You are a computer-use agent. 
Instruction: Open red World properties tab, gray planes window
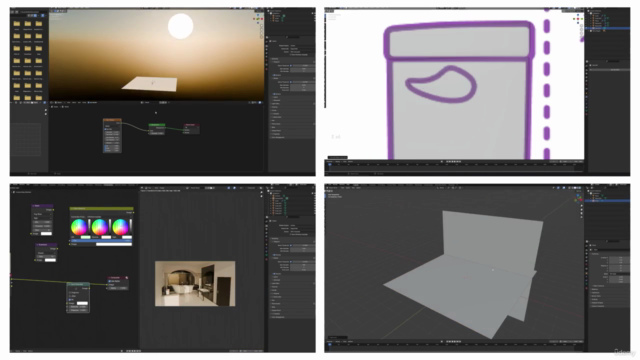(587, 264)
